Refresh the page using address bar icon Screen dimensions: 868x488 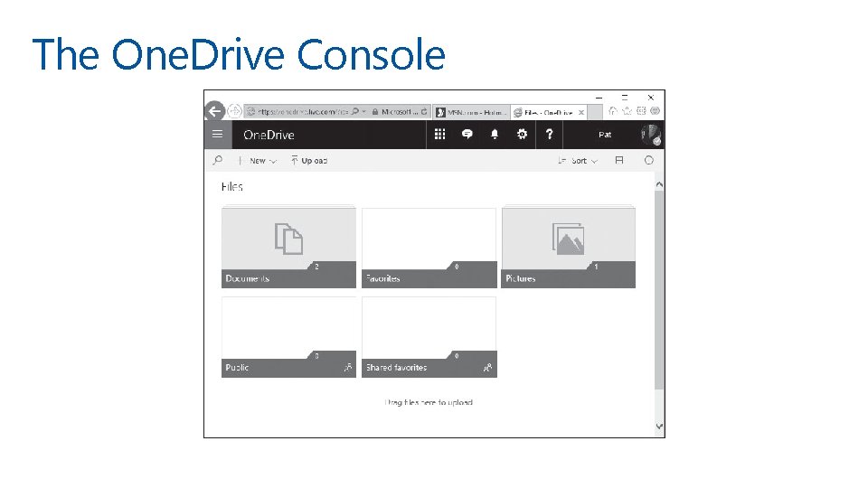(424, 112)
